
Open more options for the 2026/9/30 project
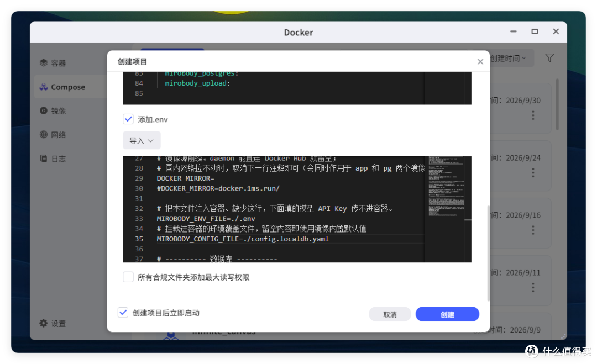click(x=533, y=115)
